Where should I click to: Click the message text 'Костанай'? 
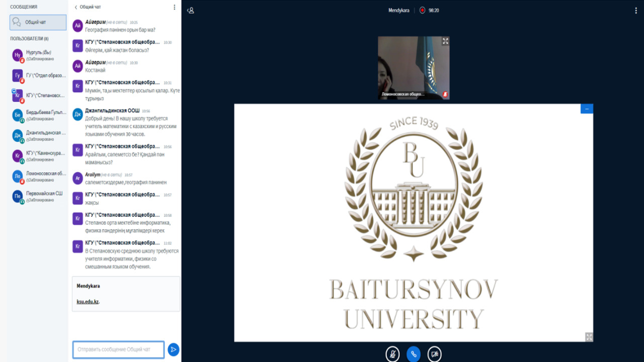(x=95, y=70)
